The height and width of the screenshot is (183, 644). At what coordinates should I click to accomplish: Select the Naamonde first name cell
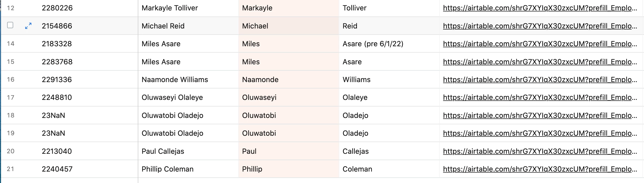(x=289, y=80)
